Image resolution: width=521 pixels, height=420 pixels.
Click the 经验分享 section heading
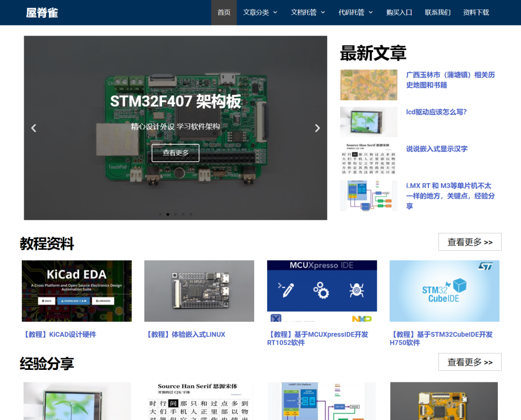point(47,364)
